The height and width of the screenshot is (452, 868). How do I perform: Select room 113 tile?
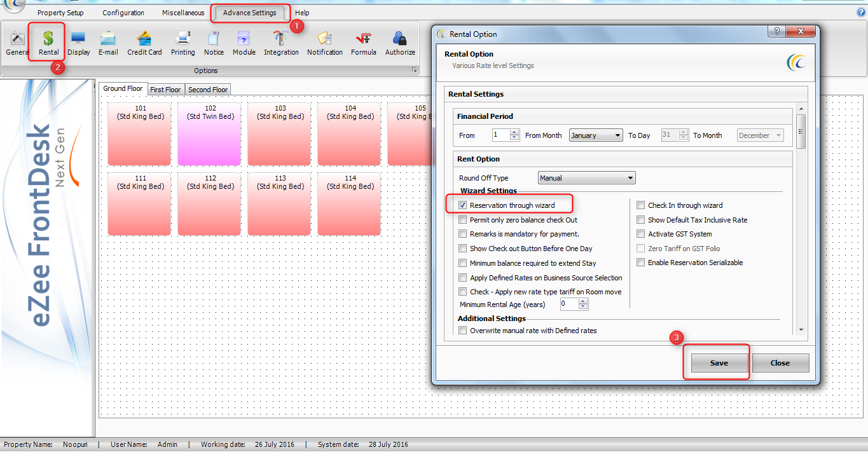(x=279, y=204)
